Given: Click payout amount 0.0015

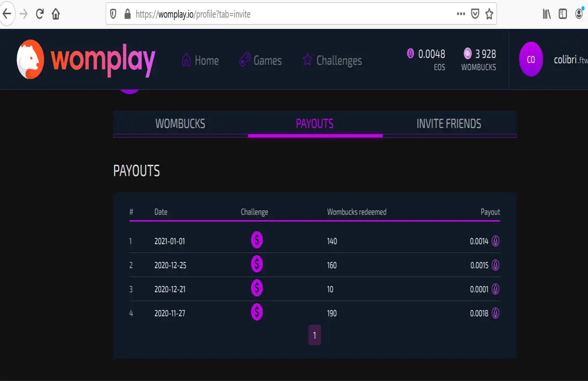Looking at the screenshot, I should (479, 265).
